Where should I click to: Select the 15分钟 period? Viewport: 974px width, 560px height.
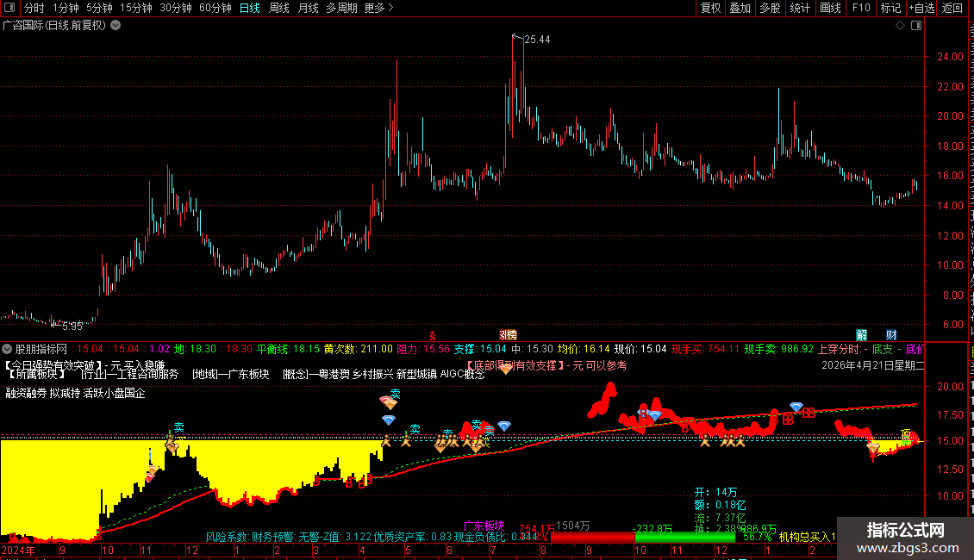(136, 8)
